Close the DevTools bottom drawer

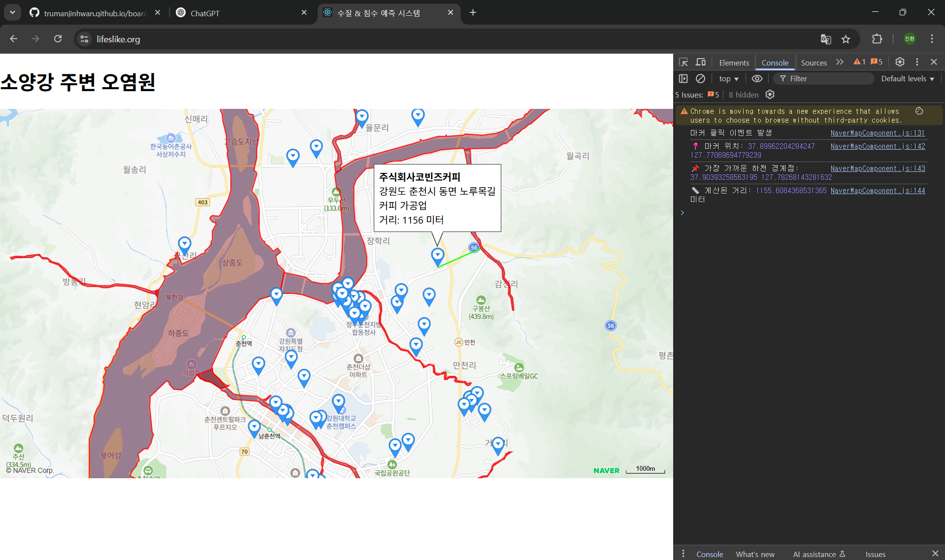pos(935,554)
